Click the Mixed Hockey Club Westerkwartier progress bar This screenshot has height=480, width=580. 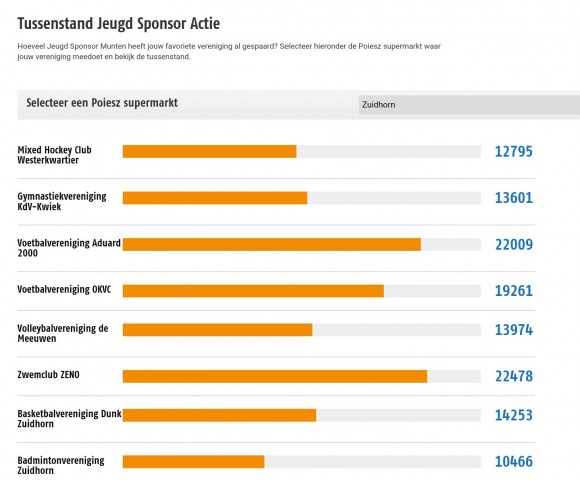click(301, 152)
